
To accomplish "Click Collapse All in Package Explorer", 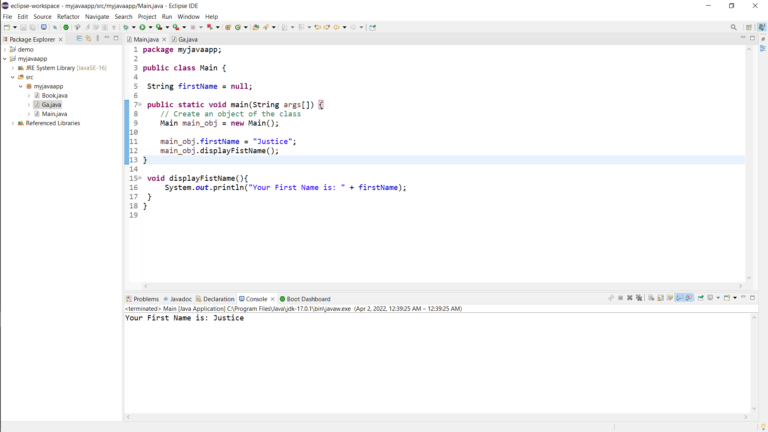I will pyautogui.click(x=79, y=39).
